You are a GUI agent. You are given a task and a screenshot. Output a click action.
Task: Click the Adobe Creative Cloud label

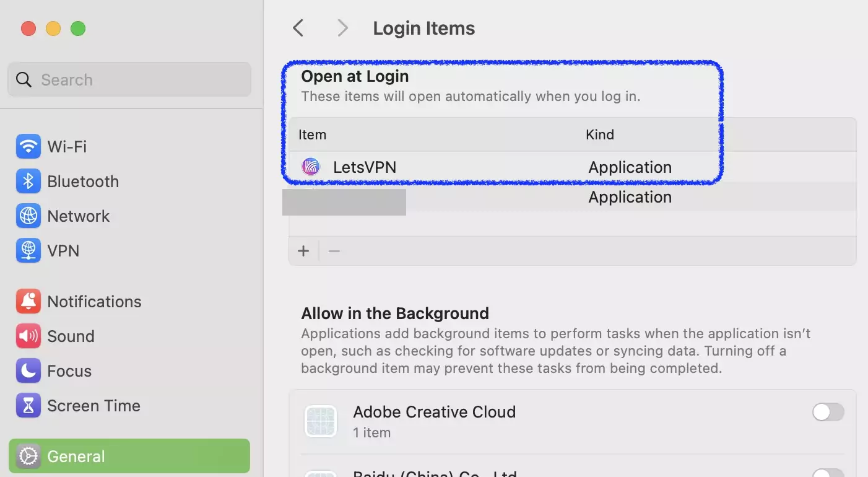tap(434, 412)
